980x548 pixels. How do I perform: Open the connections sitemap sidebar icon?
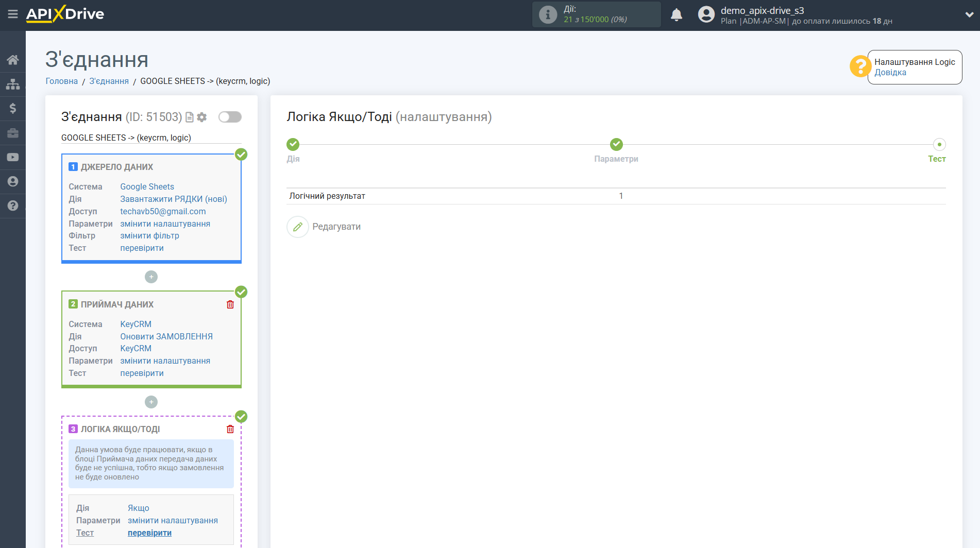tap(13, 84)
